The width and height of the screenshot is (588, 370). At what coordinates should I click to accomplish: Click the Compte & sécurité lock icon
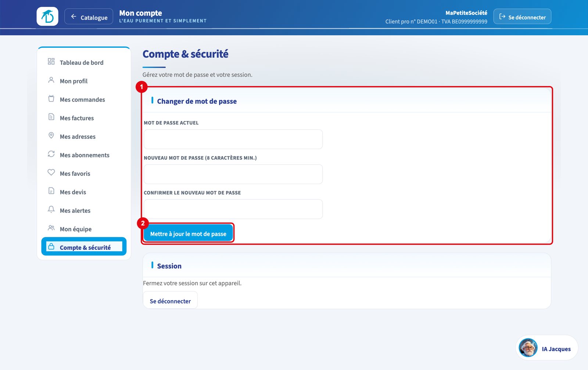tap(51, 246)
